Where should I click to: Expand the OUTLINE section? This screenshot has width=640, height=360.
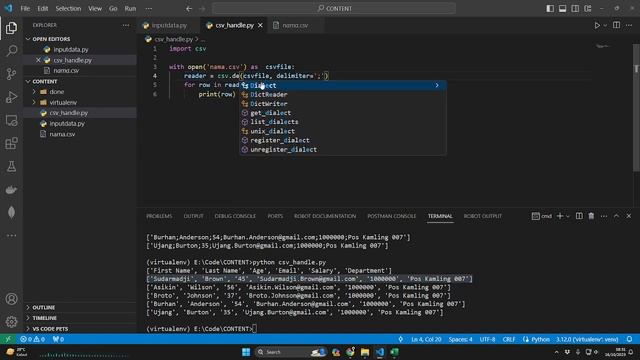tap(43, 307)
